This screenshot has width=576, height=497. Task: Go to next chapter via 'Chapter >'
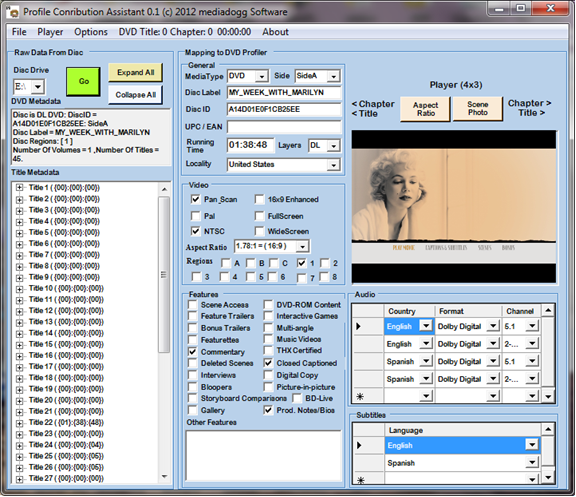pos(529,103)
